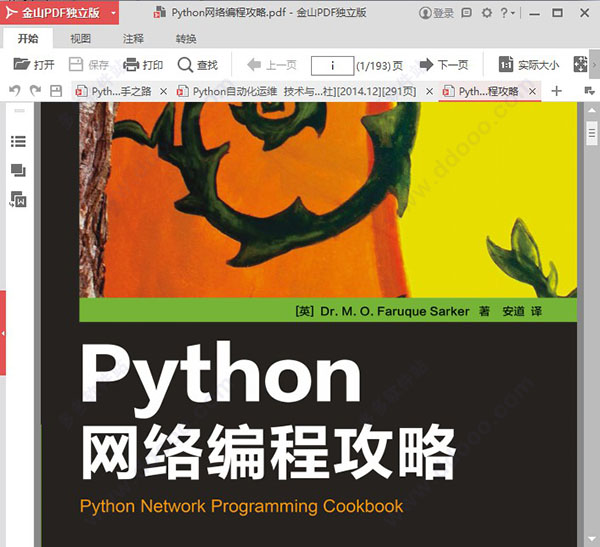Screen dimensions: 600x547
Task: Switch to the 转换 ribbon tab
Action: pos(186,39)
